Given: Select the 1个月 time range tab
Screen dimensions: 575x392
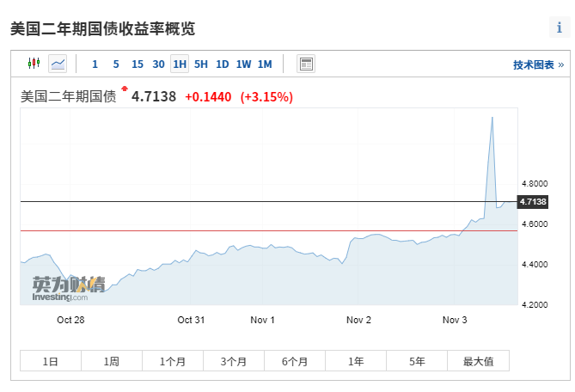Looking at the screenshot, I should point(173,361).
